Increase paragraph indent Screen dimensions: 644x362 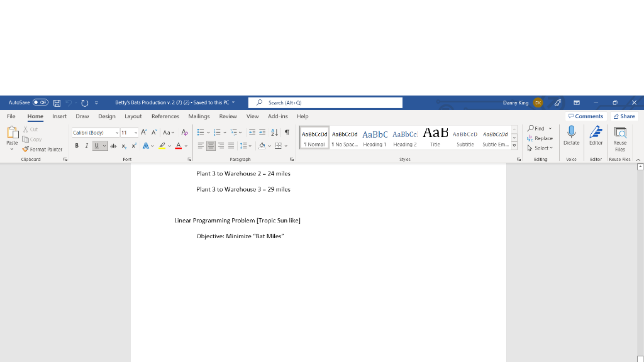click(262, 132)
